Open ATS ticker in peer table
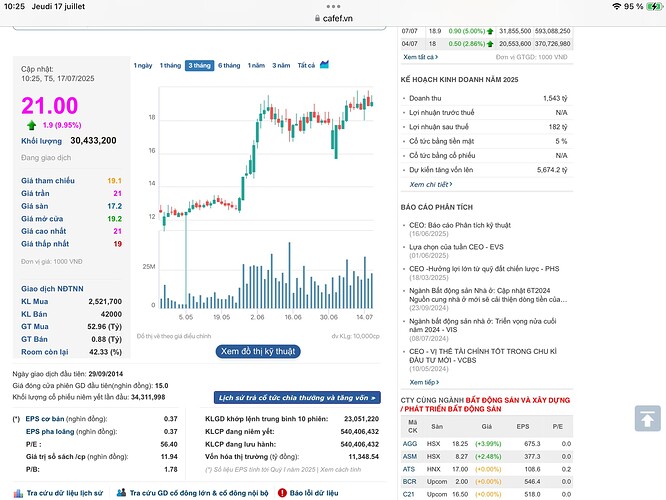This screenshot has height=500, width=666. [x=409, y=469]
